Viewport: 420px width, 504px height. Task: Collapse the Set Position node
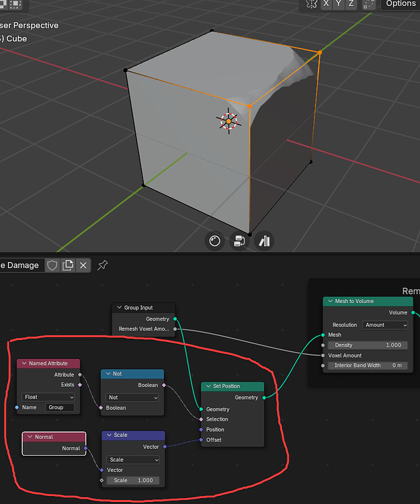[208, 386]
